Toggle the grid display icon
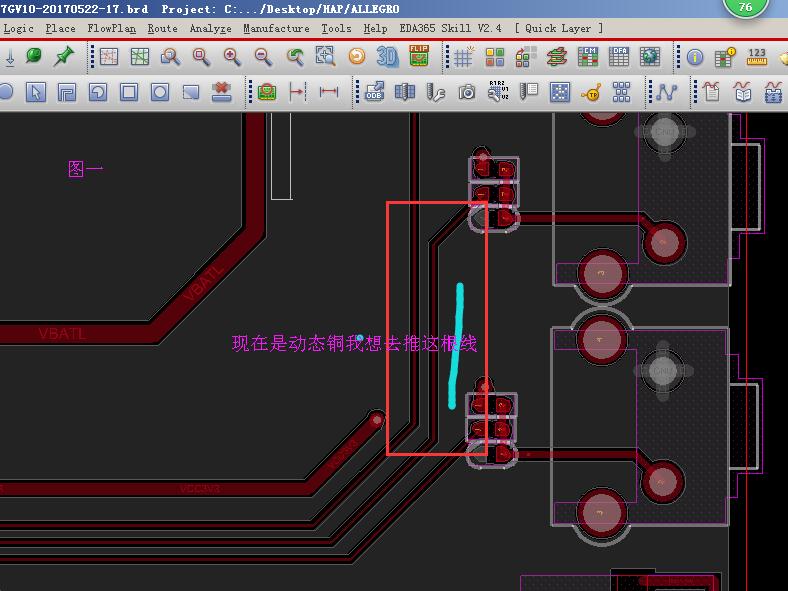 (463, 57)
